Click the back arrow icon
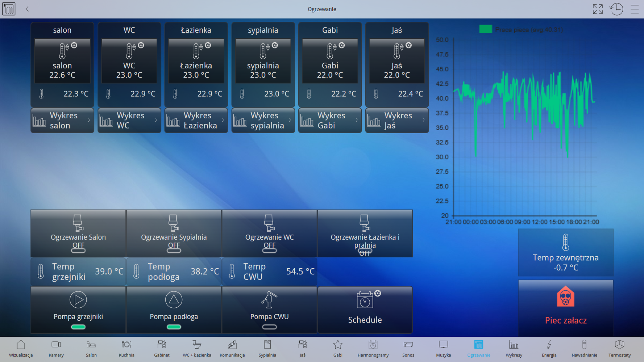 tap(27, 9)
